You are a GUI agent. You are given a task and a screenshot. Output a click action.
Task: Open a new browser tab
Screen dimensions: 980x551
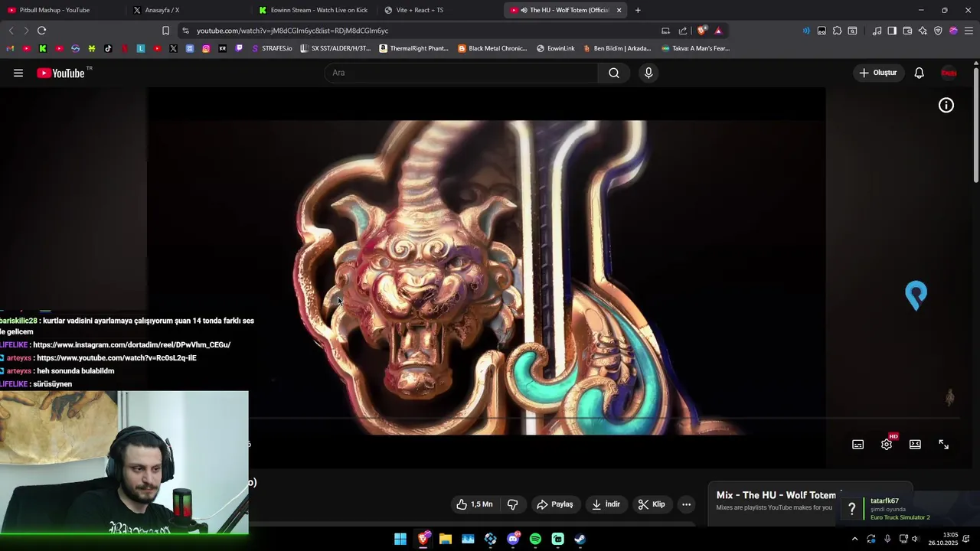(638, 10)
